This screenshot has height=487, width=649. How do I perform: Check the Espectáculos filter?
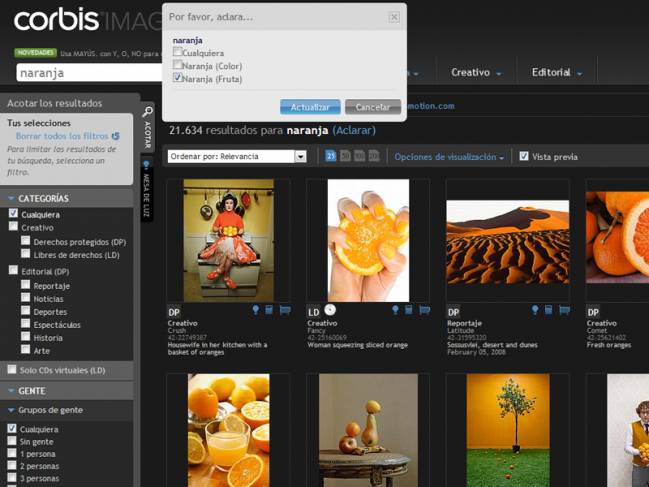(x=26, y=323)
